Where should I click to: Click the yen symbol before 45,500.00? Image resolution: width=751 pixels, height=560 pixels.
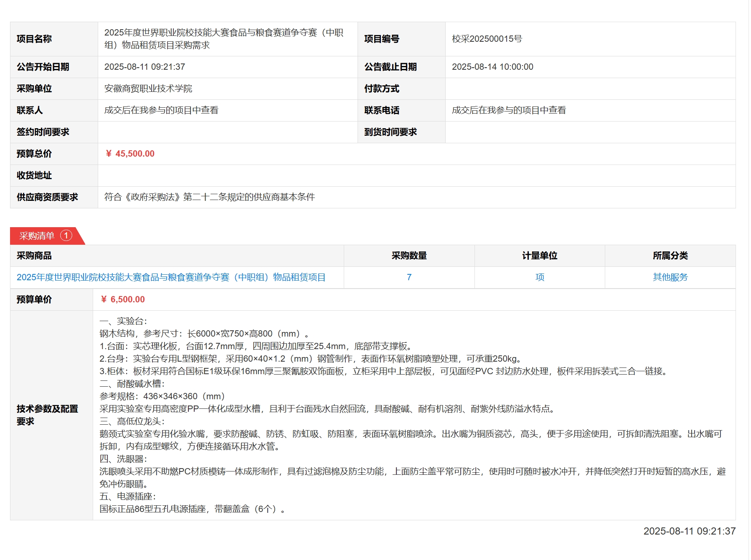pos(109,154)
